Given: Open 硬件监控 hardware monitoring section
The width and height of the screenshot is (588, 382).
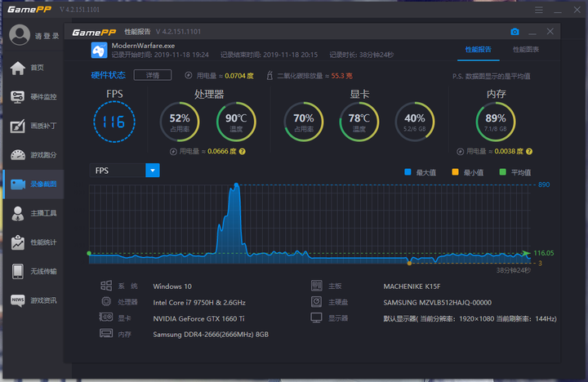Looking at the screenshot, I should 33,96.
